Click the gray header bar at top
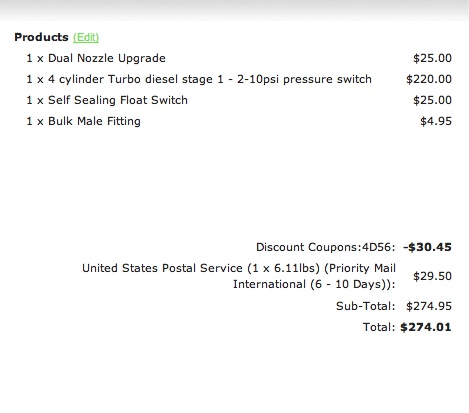The height and width of the screenshot is (413, 469). [234, 10]
